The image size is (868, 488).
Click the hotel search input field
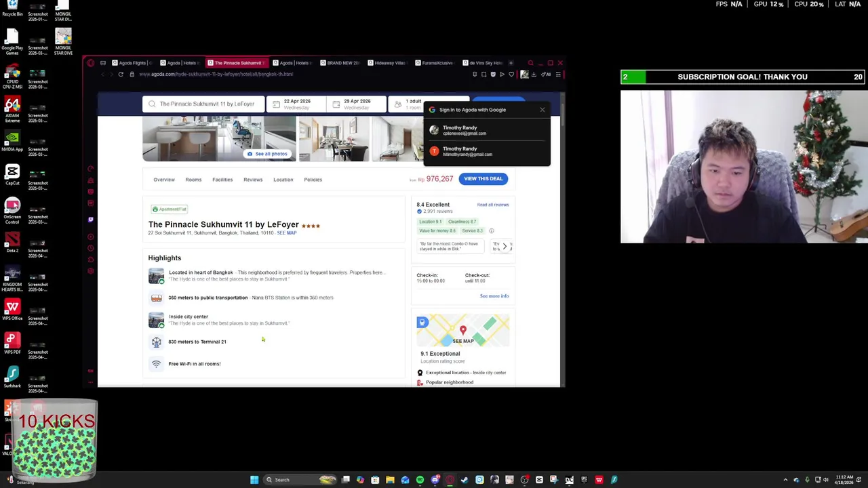click(x=203, y=104)
